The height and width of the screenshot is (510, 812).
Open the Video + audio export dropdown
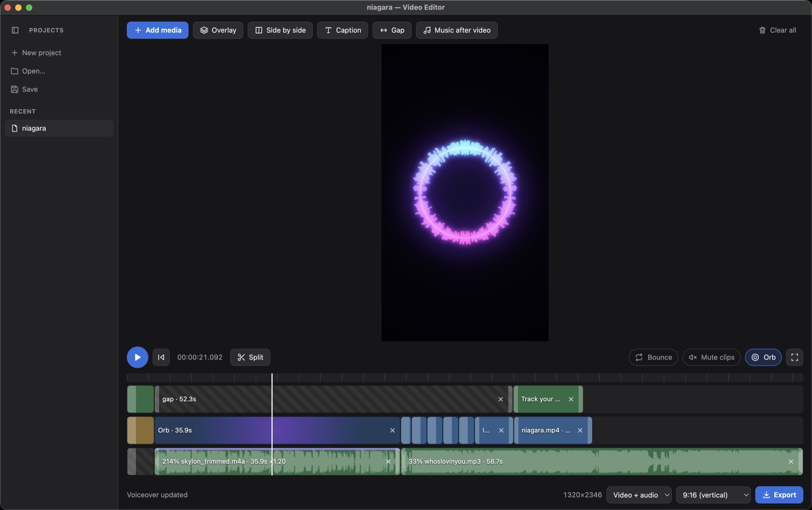coord(639,495)
